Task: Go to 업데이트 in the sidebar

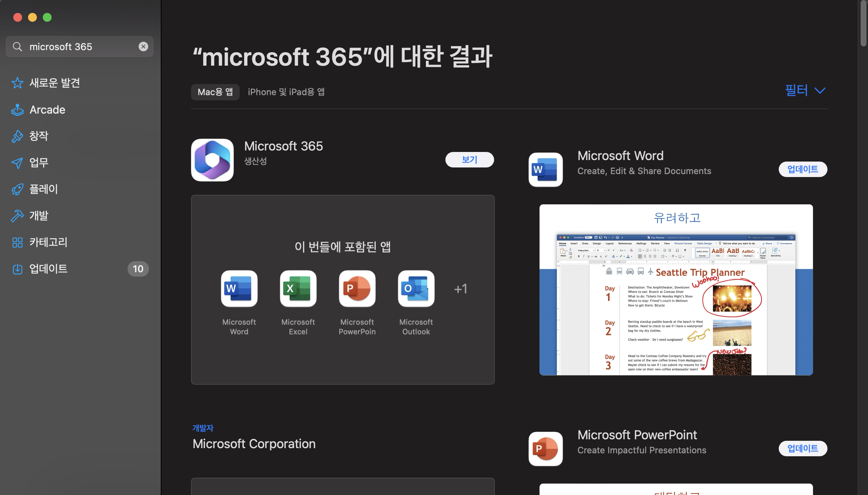Action: click(x=48, y=269)
